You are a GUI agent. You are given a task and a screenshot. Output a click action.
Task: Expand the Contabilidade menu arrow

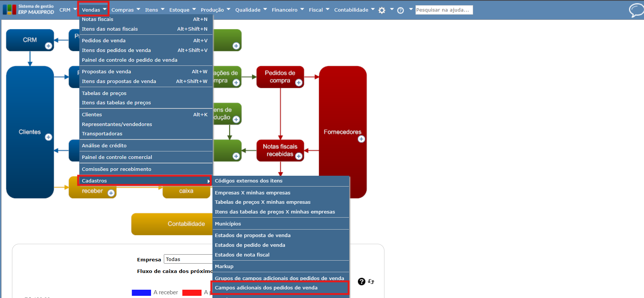tap(373, 9)
